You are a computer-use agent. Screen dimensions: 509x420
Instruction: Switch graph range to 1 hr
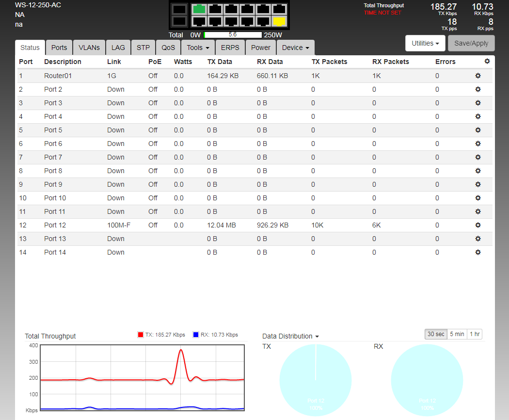click(x=475, y=334)
